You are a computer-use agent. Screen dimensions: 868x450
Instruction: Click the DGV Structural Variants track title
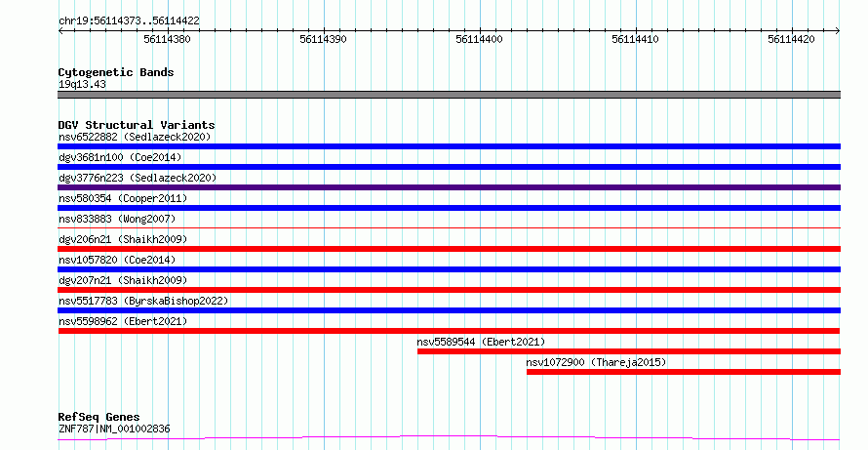click(137, 125)
